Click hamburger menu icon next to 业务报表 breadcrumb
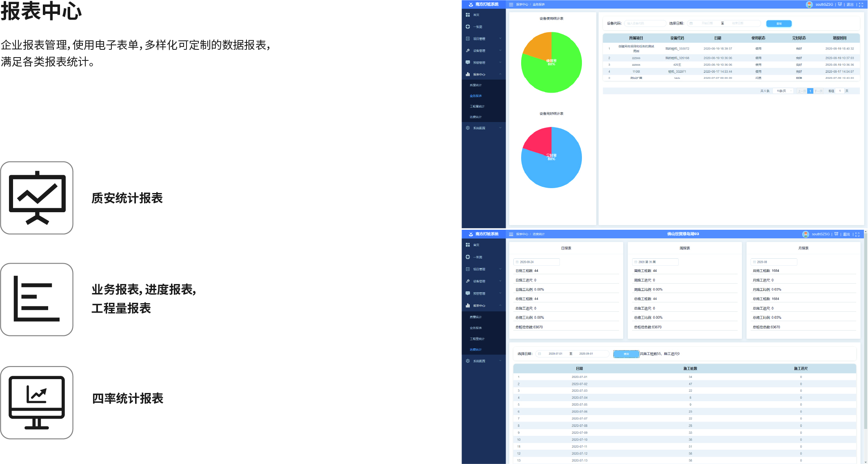Screen dimensions: 868x464 coord(511,4)
